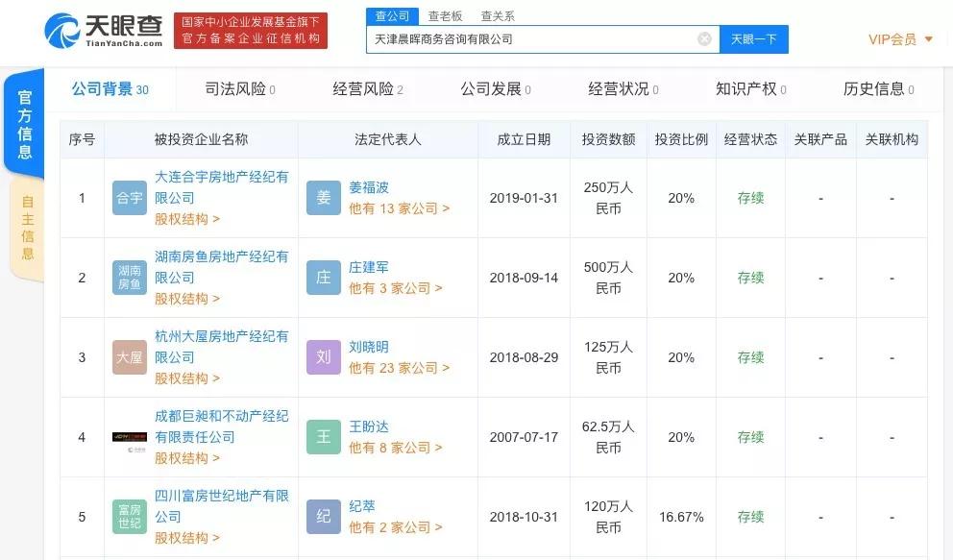Screen dimensions: 953x560
Task: Open 大连合宇房地产经纪有限公司 company link
Action: (x=221, y=187)
